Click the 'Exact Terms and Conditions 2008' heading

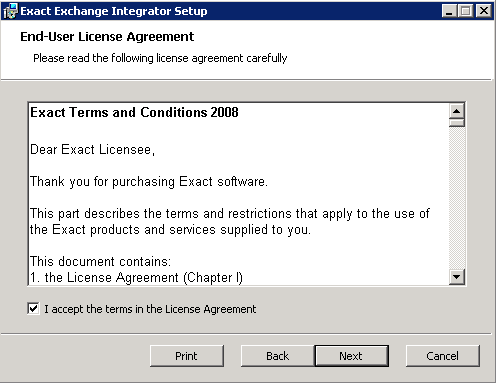pyautogui.click(x=134, y=112)
